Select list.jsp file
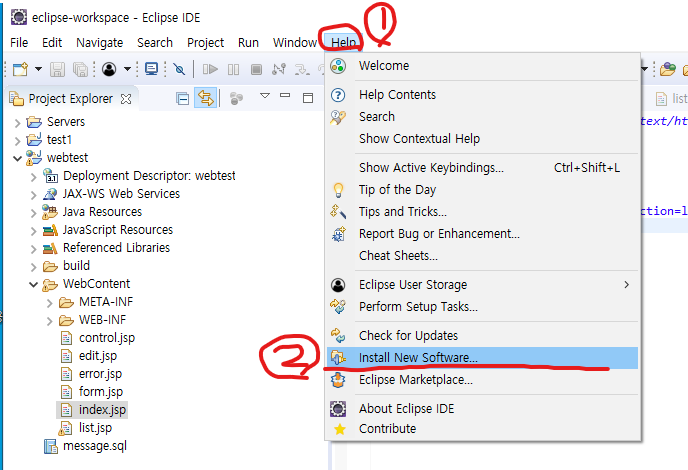688x470 pixels. [95, 428]
